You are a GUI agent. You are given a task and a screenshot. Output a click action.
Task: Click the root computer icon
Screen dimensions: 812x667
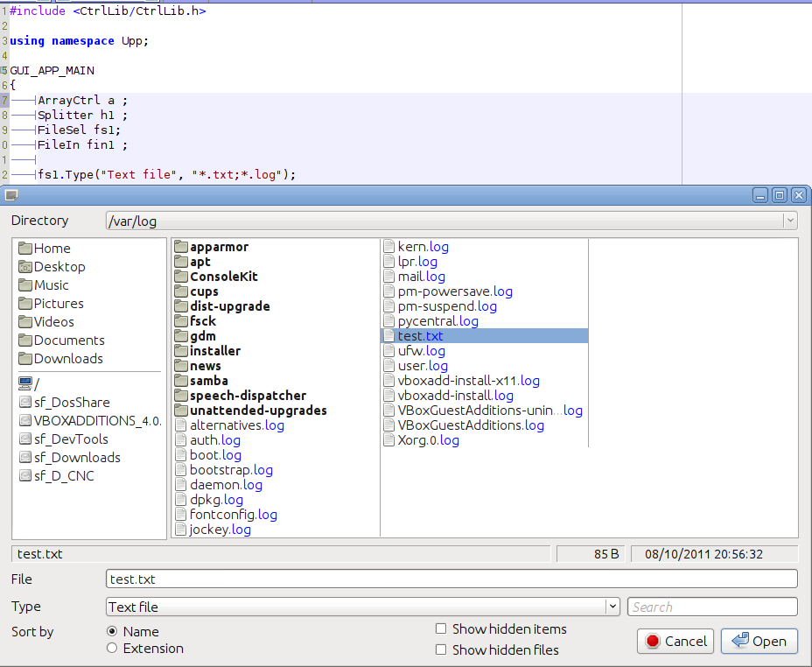(25, 383)
